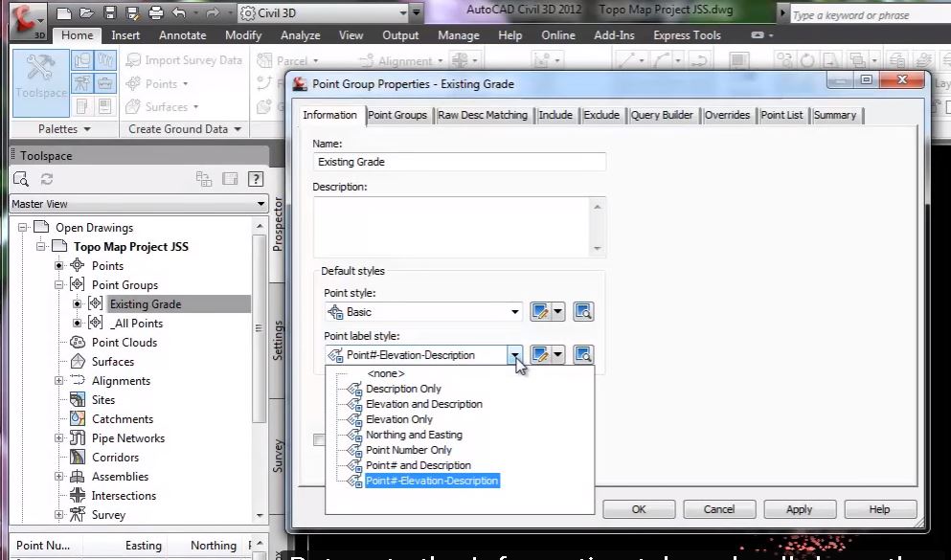Choose Elevation and Description label style
The image size is (951, 560).
[x=424, y=404]
